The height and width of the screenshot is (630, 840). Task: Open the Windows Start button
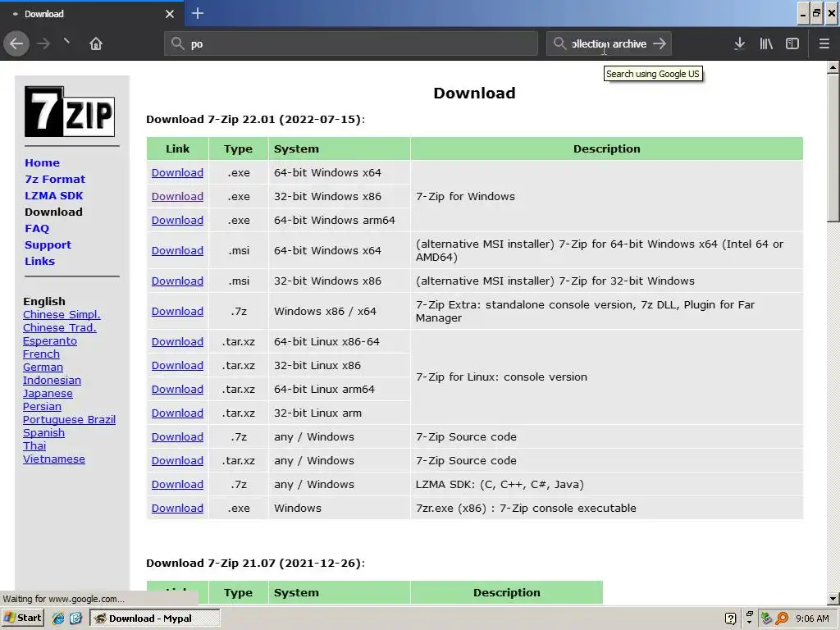point(22,618)
